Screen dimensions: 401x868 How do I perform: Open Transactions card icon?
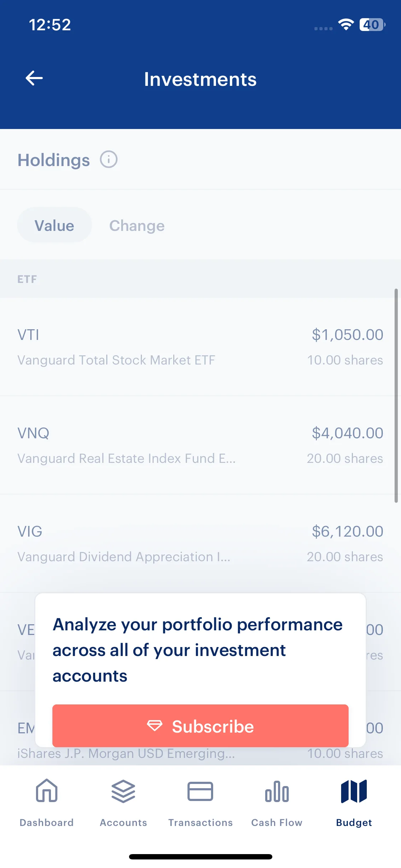[x=200, y=791]
